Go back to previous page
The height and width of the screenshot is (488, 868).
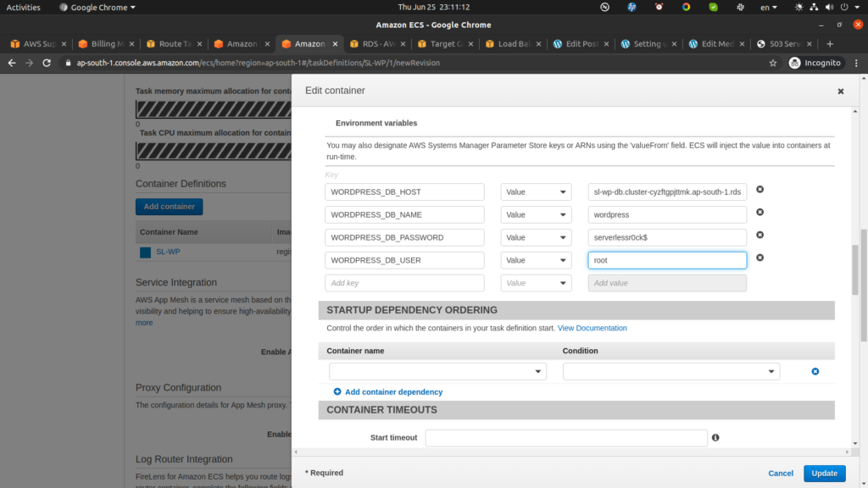12,63
